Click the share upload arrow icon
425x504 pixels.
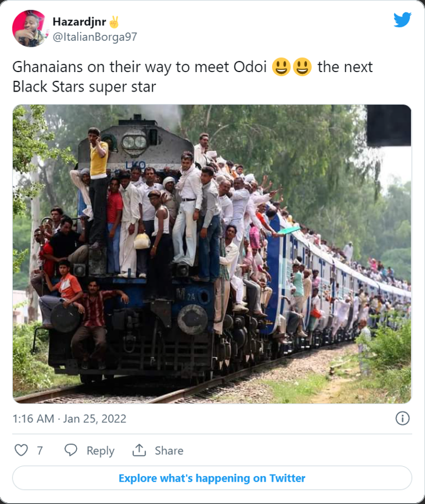[x=139, y=450]
